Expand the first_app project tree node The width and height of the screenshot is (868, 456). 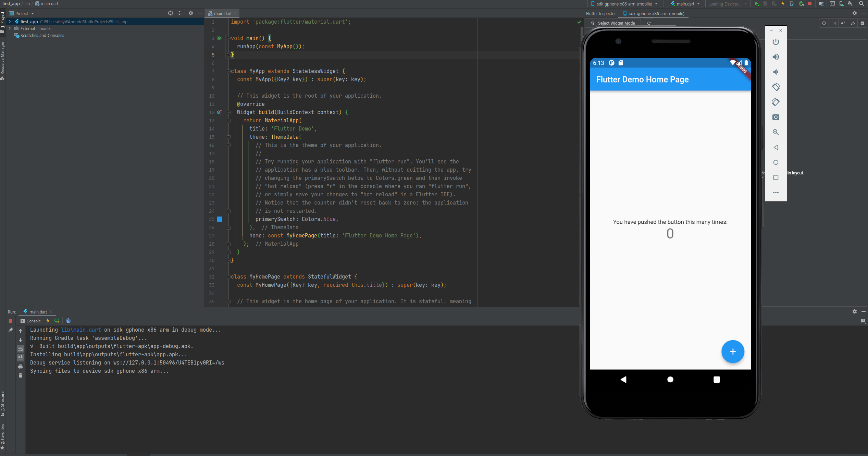[x=10, y=22]
